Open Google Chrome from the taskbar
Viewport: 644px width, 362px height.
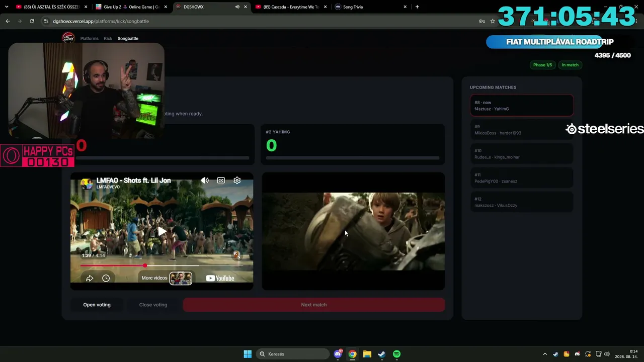[353, 354]
